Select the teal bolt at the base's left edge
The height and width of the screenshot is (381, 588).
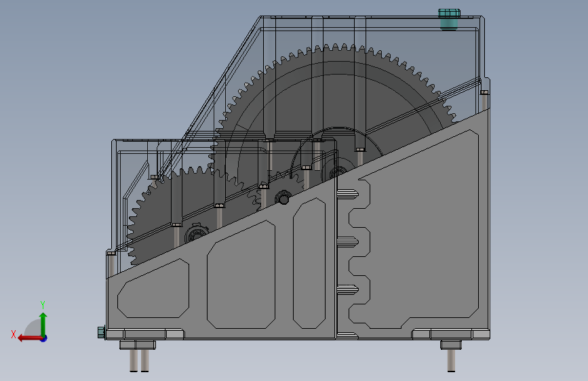click(x=101, y=332)
